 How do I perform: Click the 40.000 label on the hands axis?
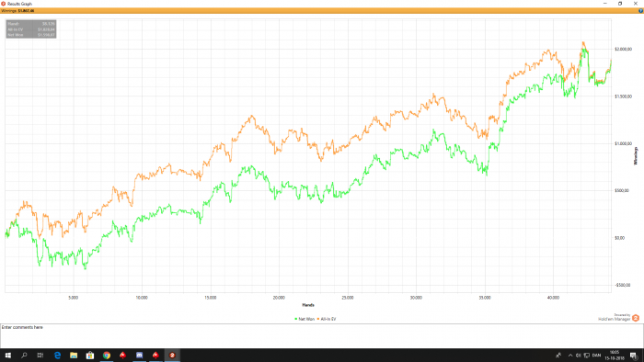pyautogui.click(x=553, y=298)
